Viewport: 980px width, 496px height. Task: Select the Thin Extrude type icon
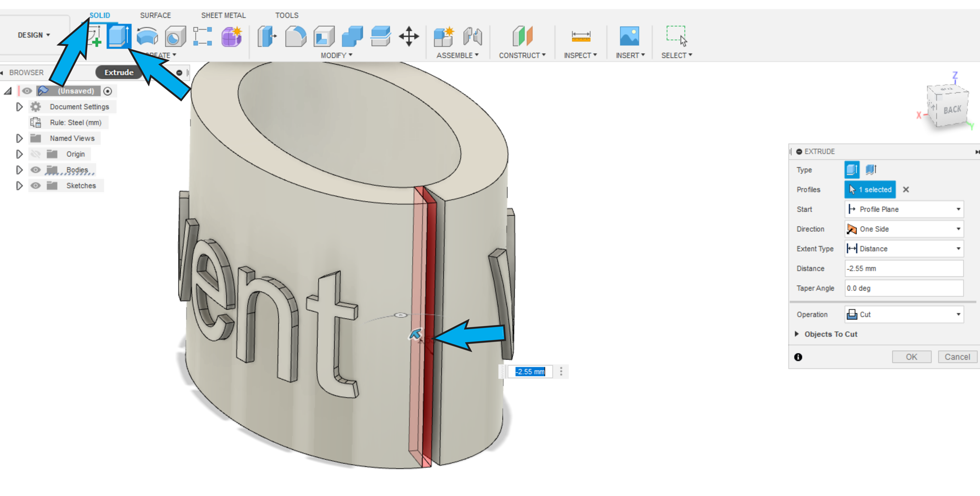tap(871, 169)
